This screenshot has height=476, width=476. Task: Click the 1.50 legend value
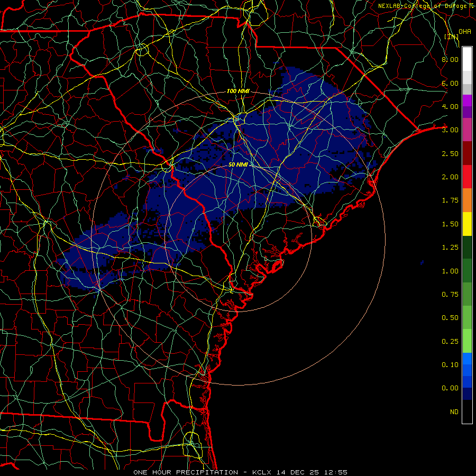pos(450,224)
